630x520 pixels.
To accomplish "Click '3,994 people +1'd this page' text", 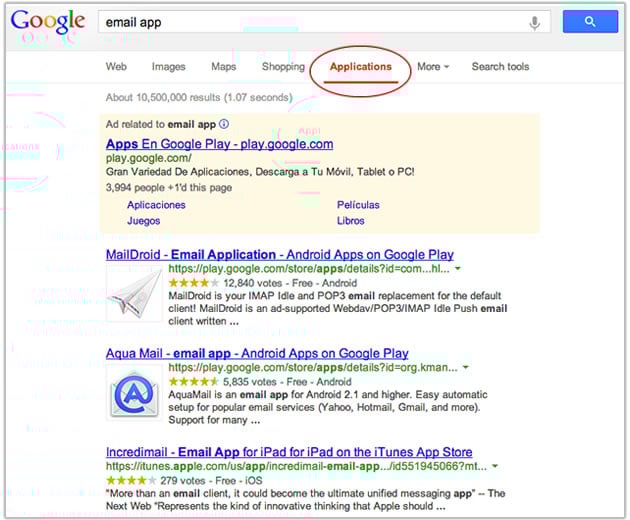I will click(169, 188).
